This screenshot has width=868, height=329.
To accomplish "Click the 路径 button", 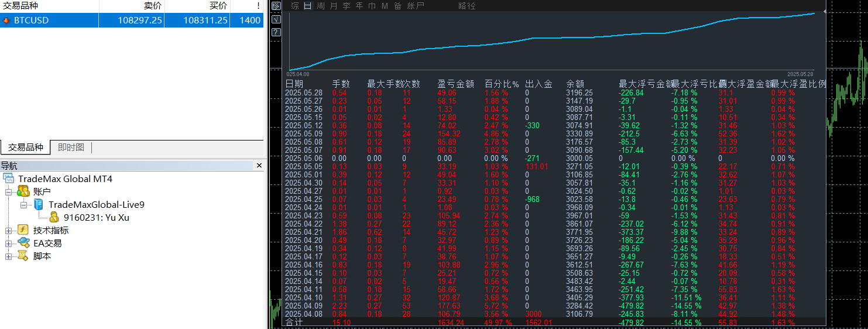I will pos(467,6).
